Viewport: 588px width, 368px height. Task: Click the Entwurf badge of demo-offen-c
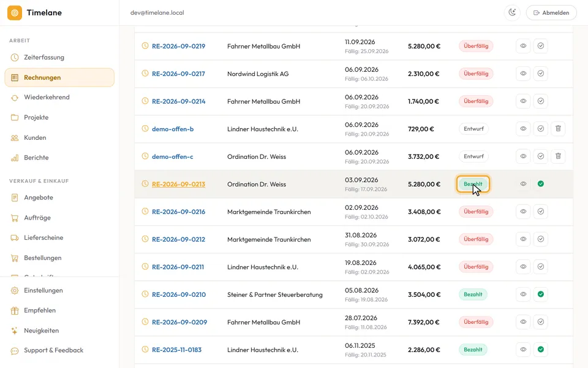(x=473, y=156)
